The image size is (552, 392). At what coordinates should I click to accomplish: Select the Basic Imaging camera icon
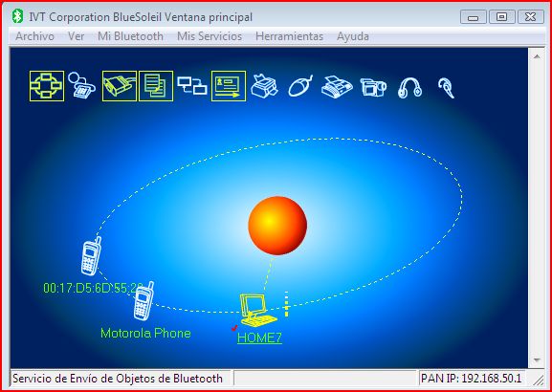pos(373,87)
